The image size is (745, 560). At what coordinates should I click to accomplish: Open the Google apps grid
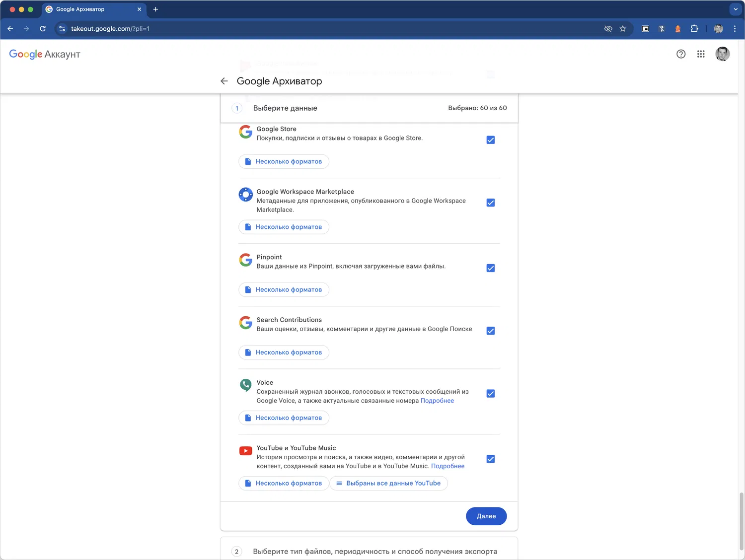(701, 54)
